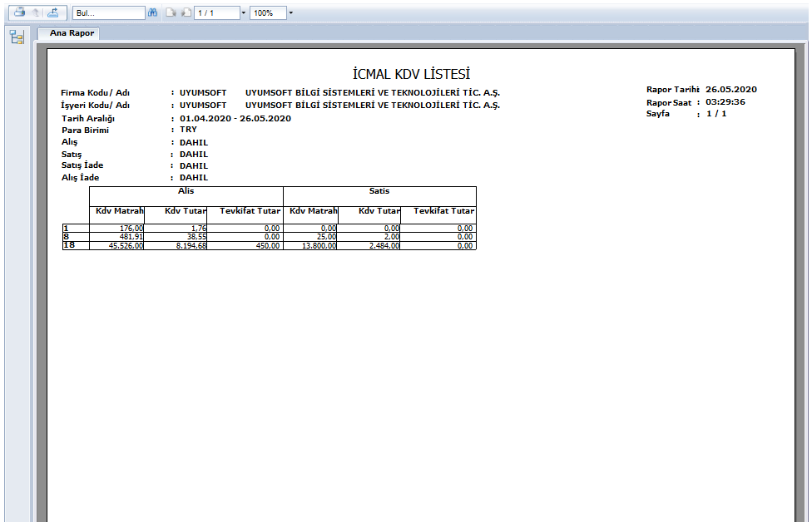The width and height of the screenshot is (812, 522).
Task: Click the Satis column group header
Action: pyautogui.click(x=379, y=191)
